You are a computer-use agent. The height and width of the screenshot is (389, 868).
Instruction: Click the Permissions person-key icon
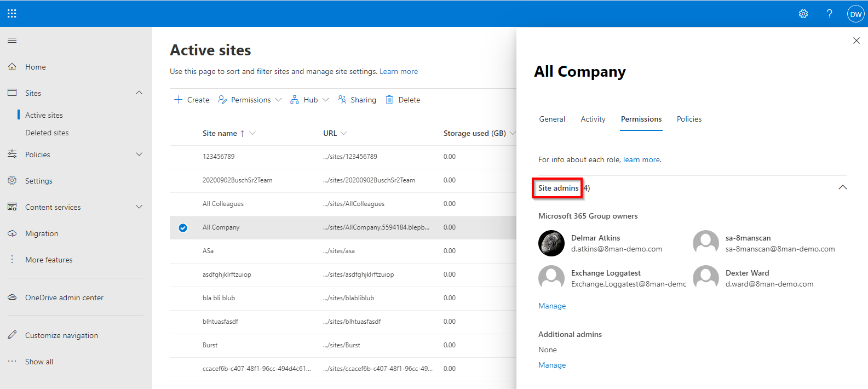tap(222, 99)
